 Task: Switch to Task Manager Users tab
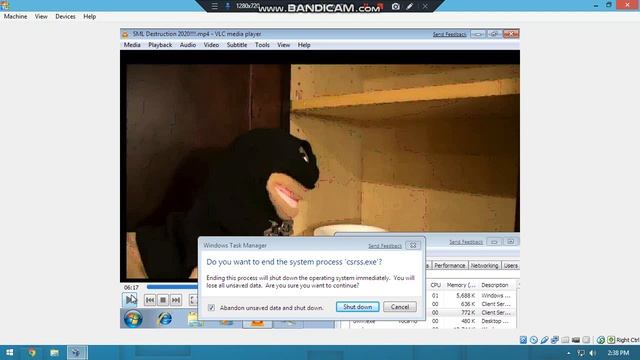pyautogui.click(x=510, y=265)
